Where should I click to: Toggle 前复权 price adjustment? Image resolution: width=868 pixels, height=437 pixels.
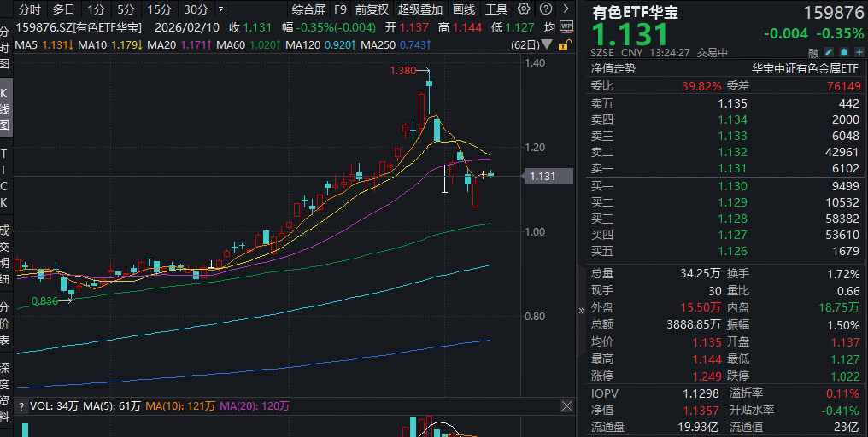[x=372, y=9]
